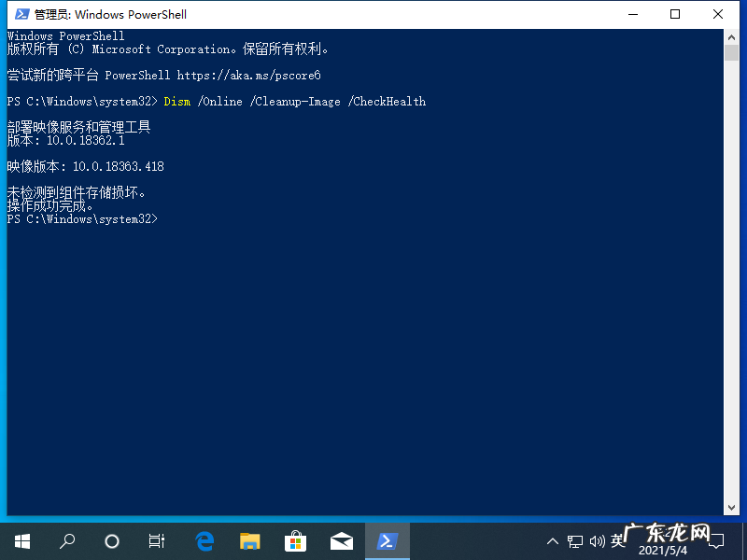Open the Microsoft Store

295,540
